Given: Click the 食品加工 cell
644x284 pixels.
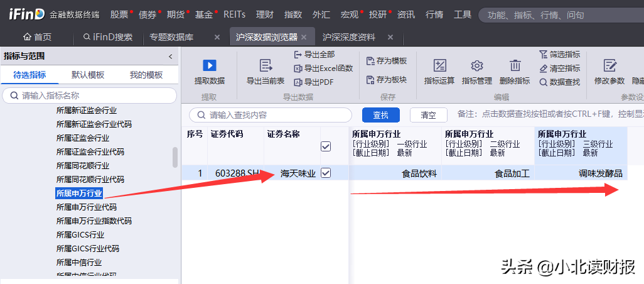Looking at the screenshot, I should click(488, 173).
